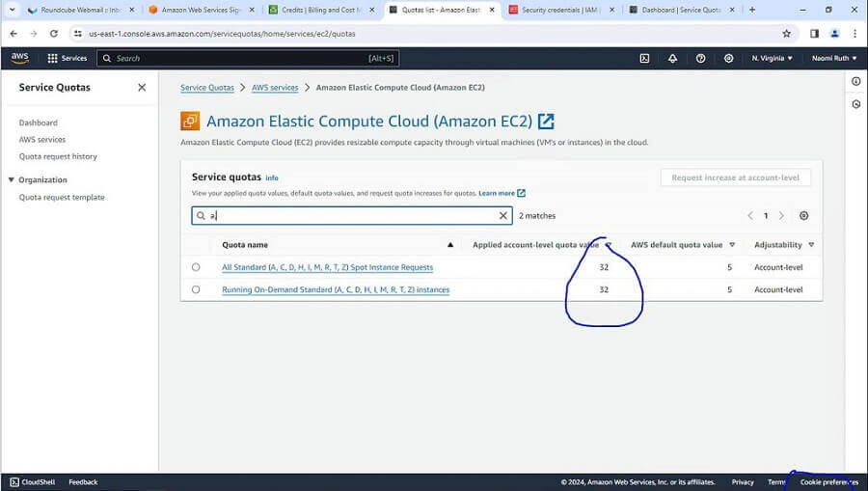Click Feedback in the footer
The width and height of the screenshot is (868, 491).
[x=83, y=482]
